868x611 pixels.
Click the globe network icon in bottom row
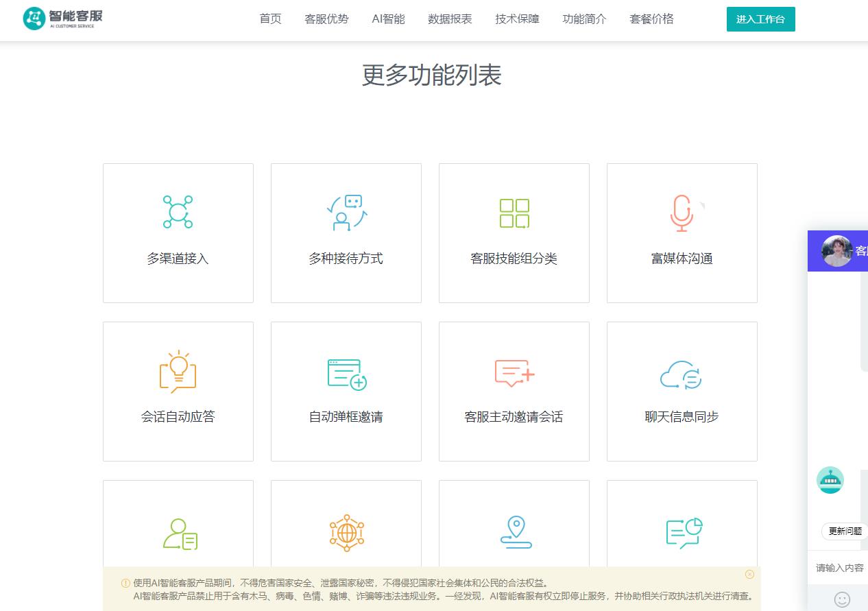pos(346,533)
